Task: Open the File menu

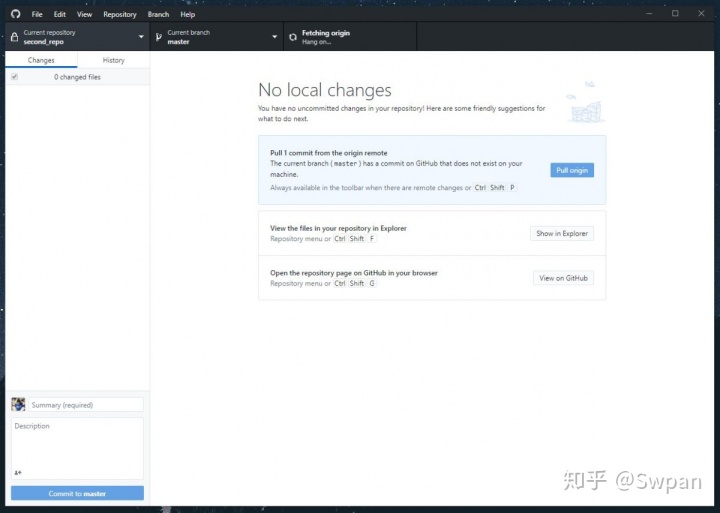Action: (x=37, y=14)
